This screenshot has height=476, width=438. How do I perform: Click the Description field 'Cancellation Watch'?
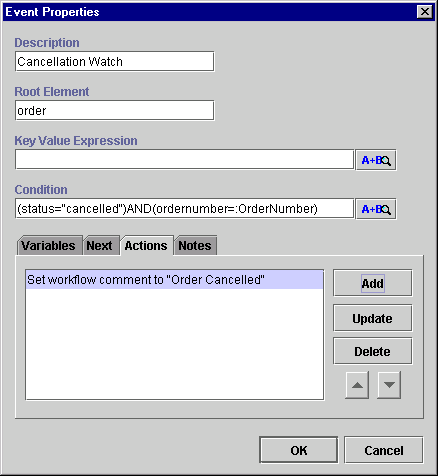tap(114, 61)
